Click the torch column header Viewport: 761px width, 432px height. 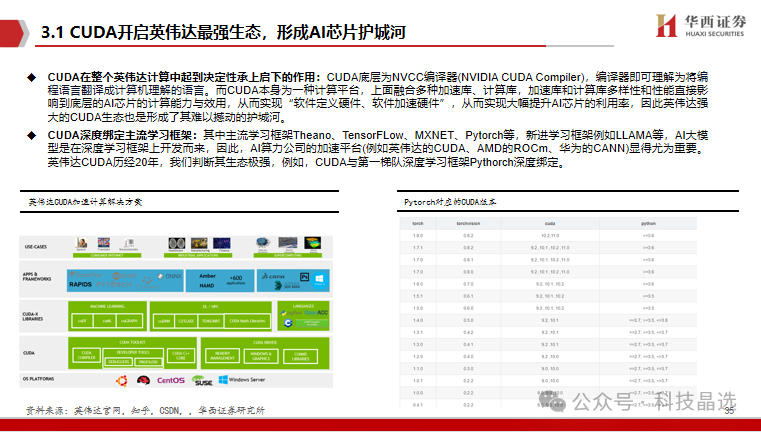418,224
